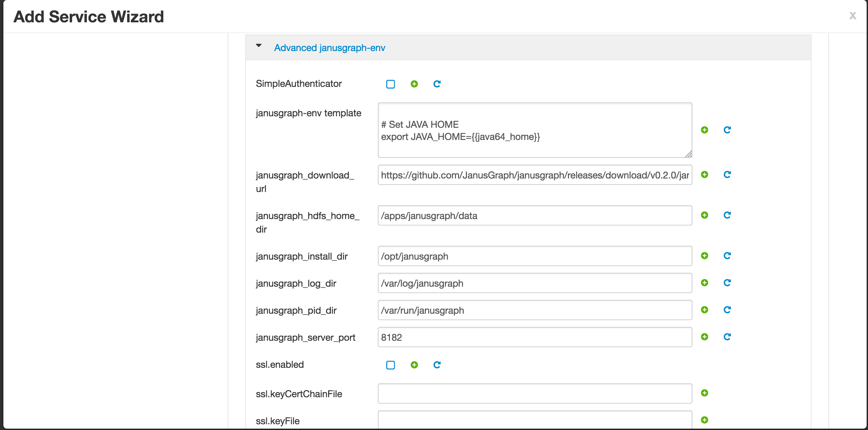This screenshot has height=430, width=868.
Task: Click the ssl.keyCertChainFile label
Action: [299, 394]
